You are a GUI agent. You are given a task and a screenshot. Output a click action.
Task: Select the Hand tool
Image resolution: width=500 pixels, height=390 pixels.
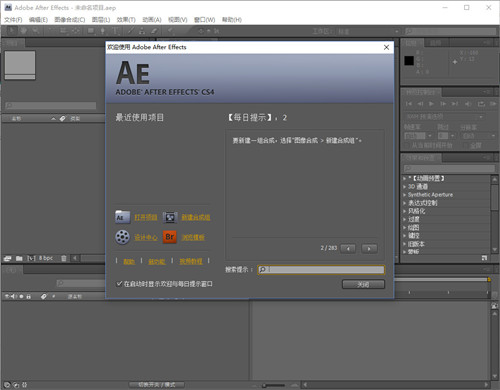pos(23,31)
